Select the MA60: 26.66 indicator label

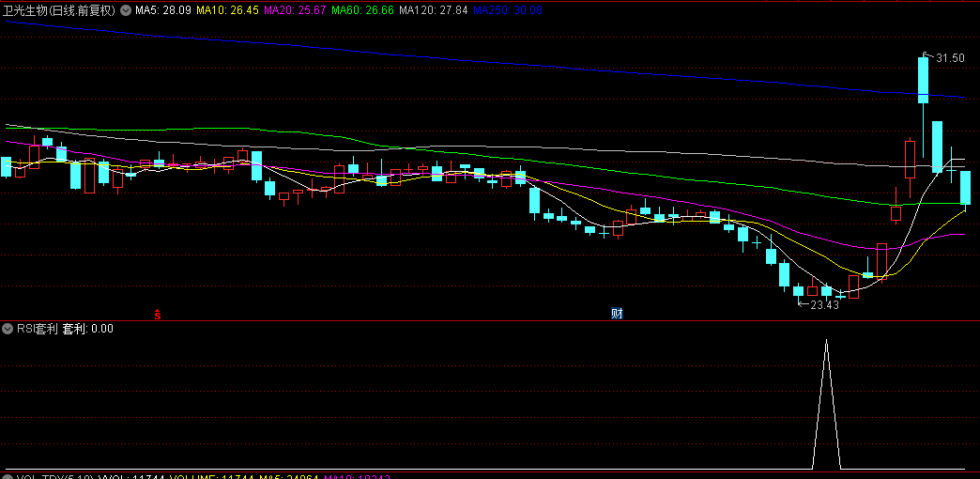(x=362, y=10)
